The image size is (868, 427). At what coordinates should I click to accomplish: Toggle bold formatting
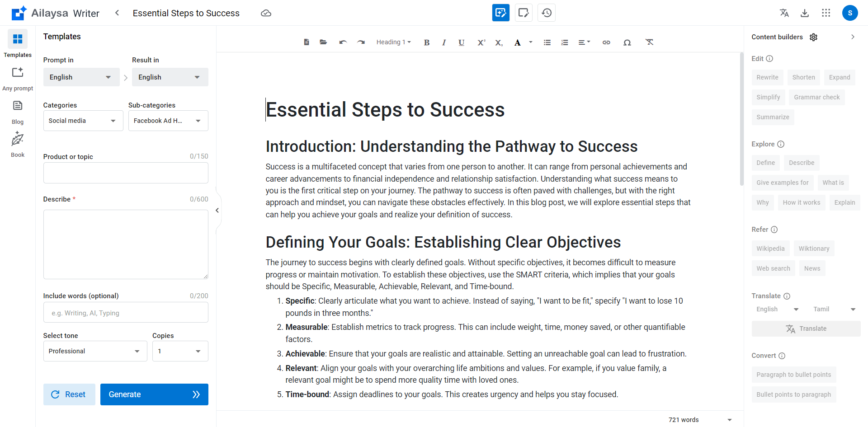coord(426,42)
